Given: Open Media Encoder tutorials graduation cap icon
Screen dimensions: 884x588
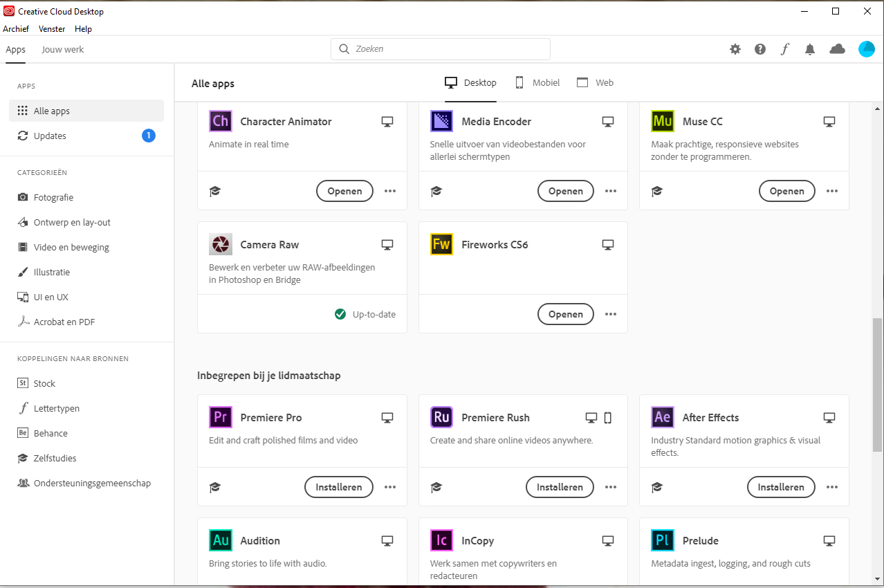Looking at the screenshot, I should 436,192.
